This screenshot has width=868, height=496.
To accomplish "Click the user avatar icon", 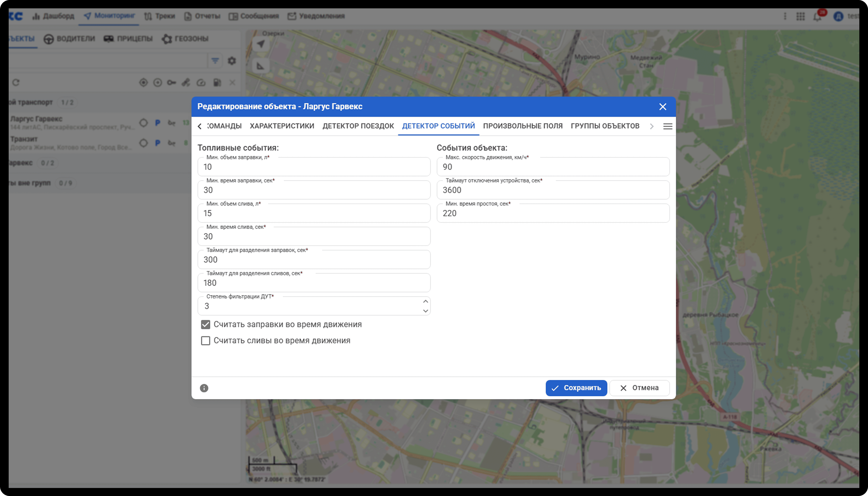I will (838, 16).
